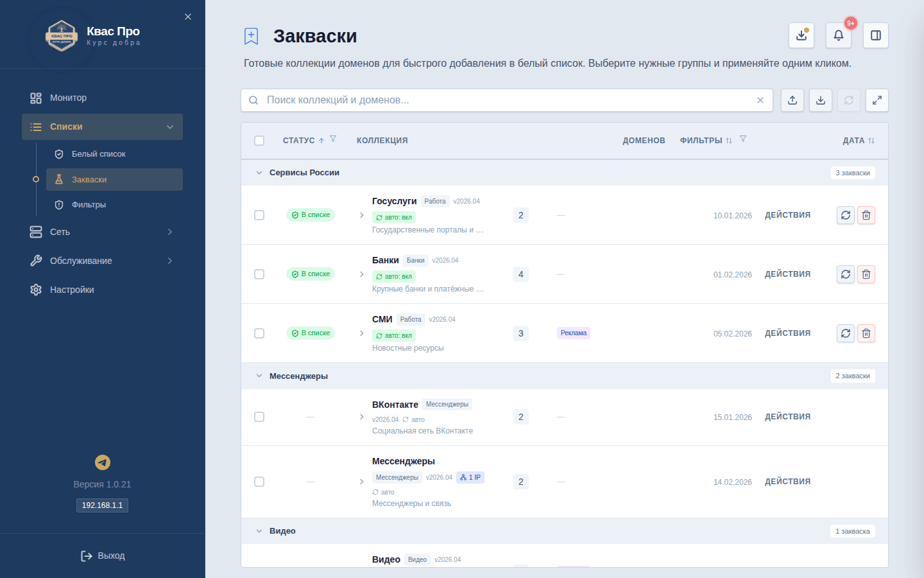Expand the Сеть sidebar submenu
The height and width of the screenshot is (578, 924).
[103, 232]
